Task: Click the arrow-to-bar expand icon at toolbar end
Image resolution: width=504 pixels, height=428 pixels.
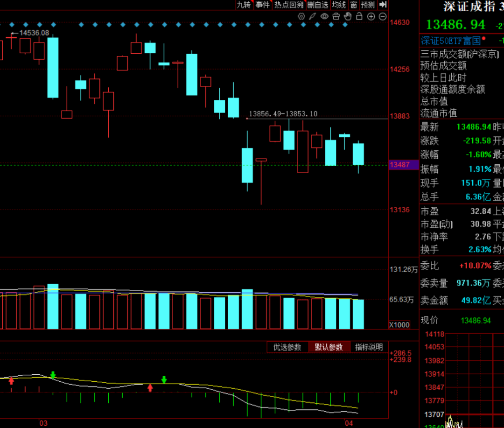Action: pyautogui.click(x=383, y=5)
